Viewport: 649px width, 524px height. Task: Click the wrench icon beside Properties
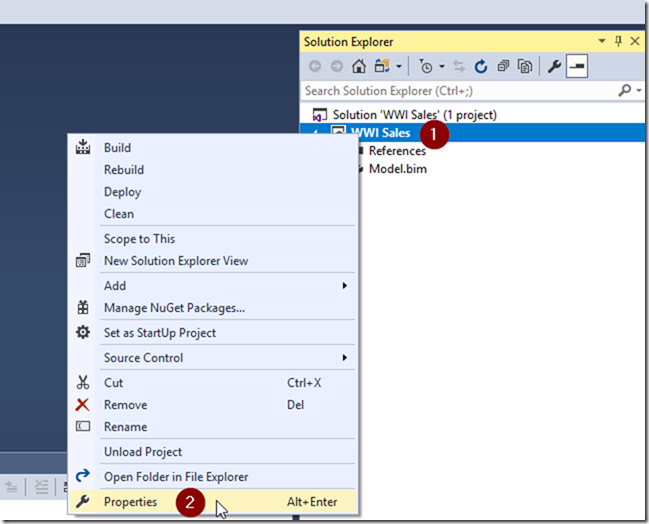point(83,502)
